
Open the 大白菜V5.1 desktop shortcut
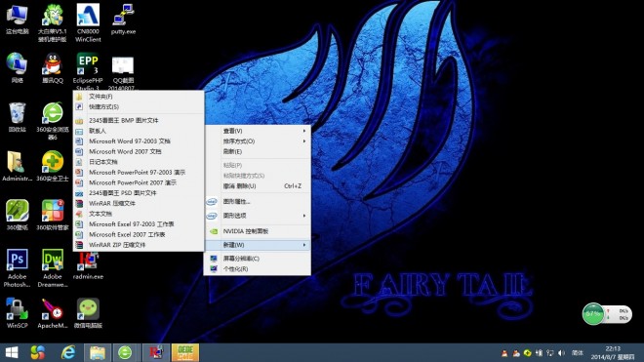(x=53, y=22)
